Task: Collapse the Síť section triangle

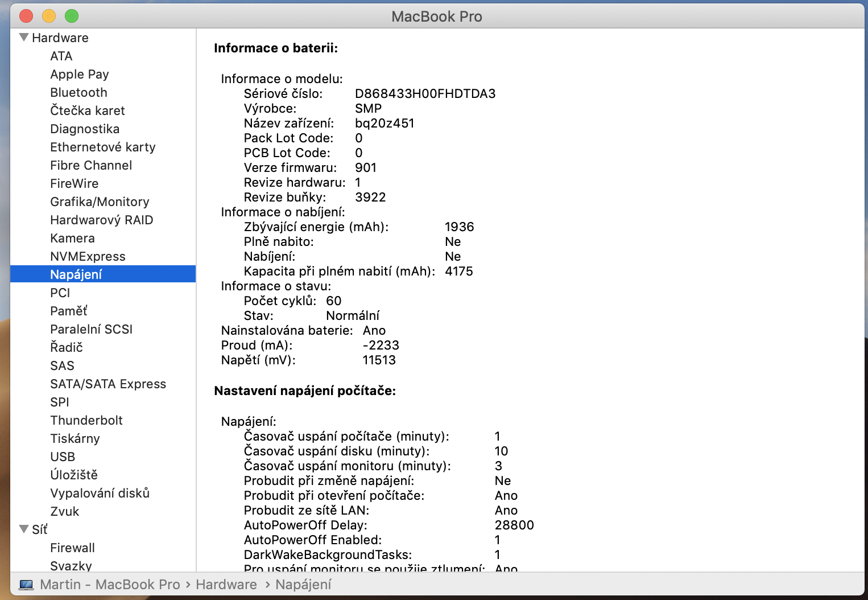Action: (24, 529)
